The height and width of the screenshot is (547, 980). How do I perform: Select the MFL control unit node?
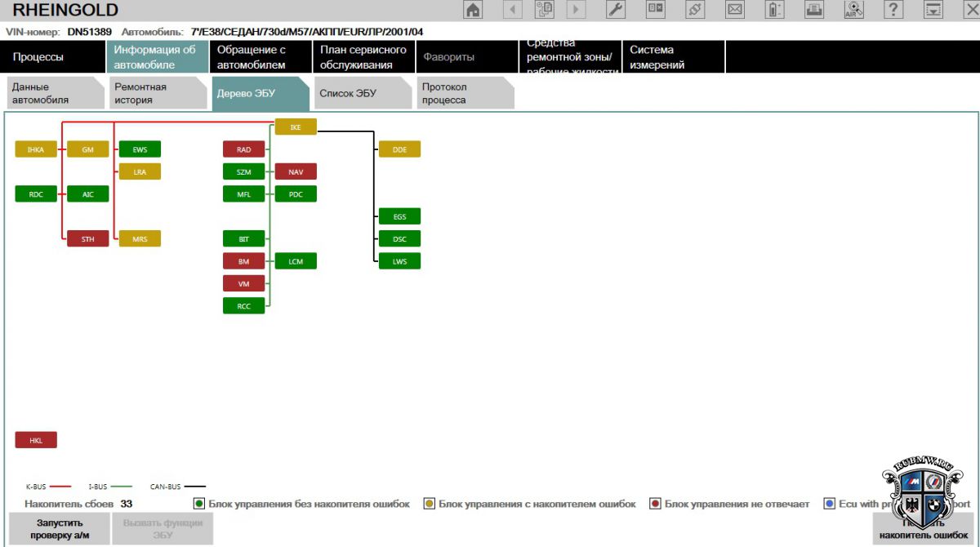point(244,194)
